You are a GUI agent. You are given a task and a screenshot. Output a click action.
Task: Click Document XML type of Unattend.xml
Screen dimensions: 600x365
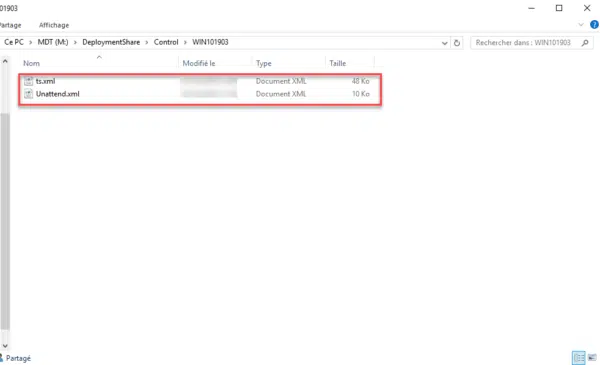click(x=281, y=94)
